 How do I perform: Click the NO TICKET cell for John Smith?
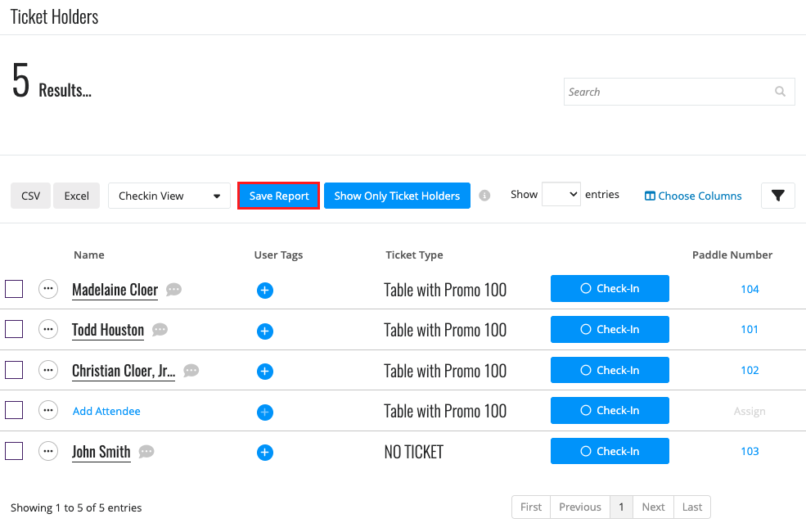[x=414, y=452]
